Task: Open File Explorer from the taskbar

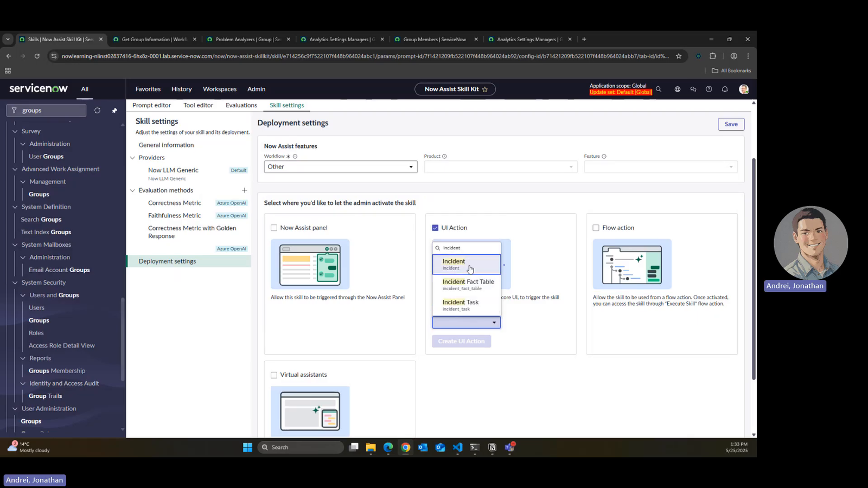Action: pyautogui.click(x=371, y=447)
